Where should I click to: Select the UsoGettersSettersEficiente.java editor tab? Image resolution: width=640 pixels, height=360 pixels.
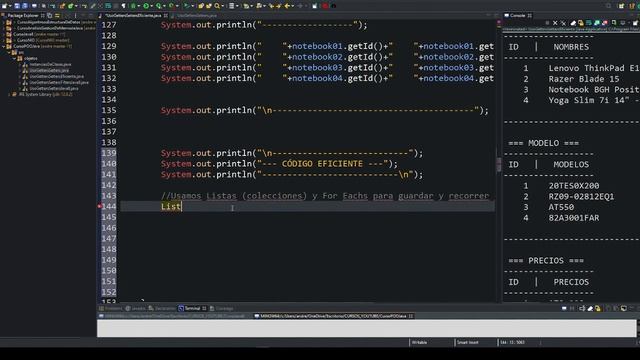[133, 16]
